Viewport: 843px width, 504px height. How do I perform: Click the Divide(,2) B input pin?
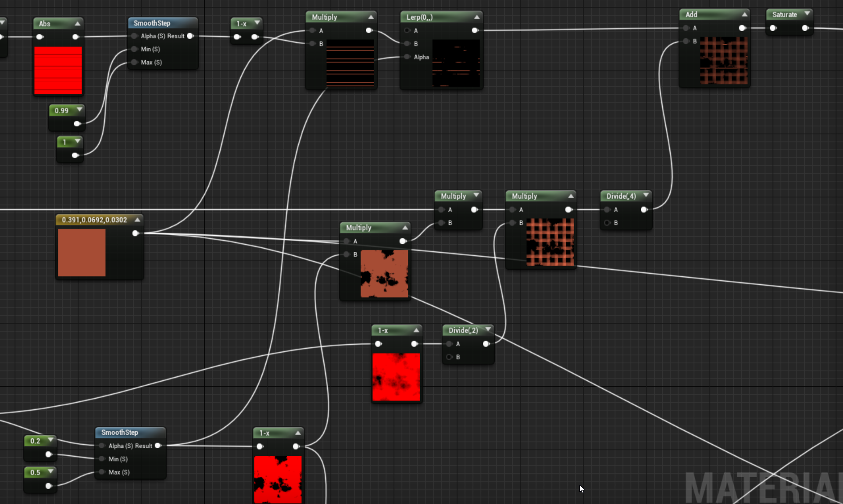[x=450, y=357]
